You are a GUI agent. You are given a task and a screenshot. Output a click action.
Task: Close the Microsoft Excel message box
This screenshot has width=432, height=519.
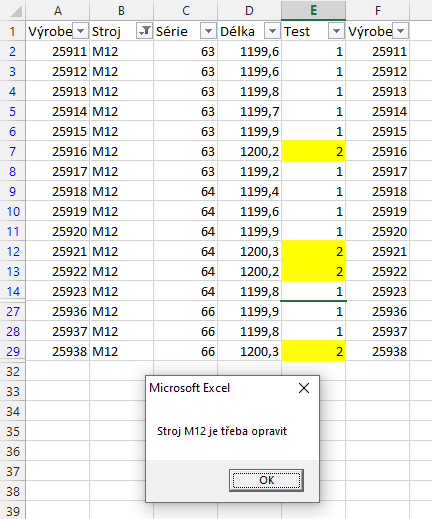pos(304,388)
